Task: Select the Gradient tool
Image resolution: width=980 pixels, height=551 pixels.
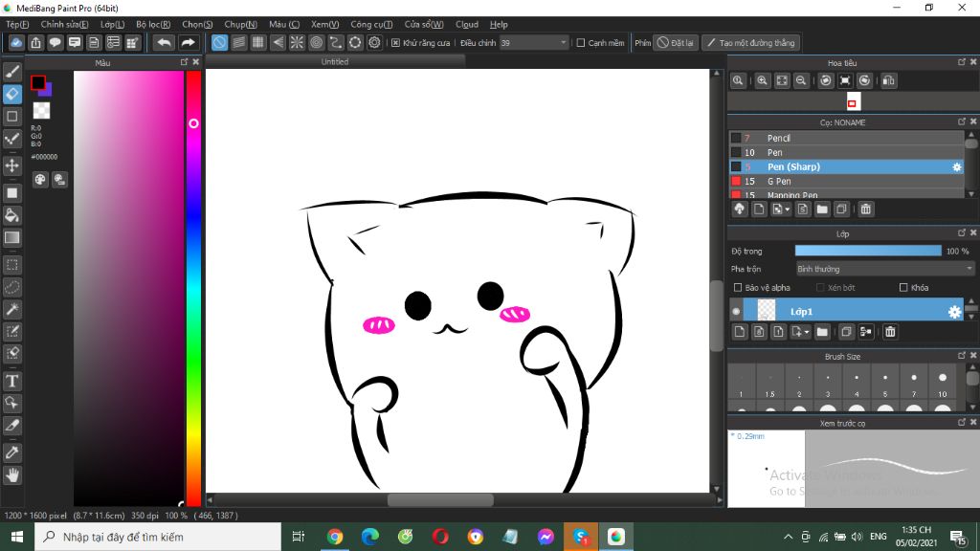Action: click(x=11, y=237)
